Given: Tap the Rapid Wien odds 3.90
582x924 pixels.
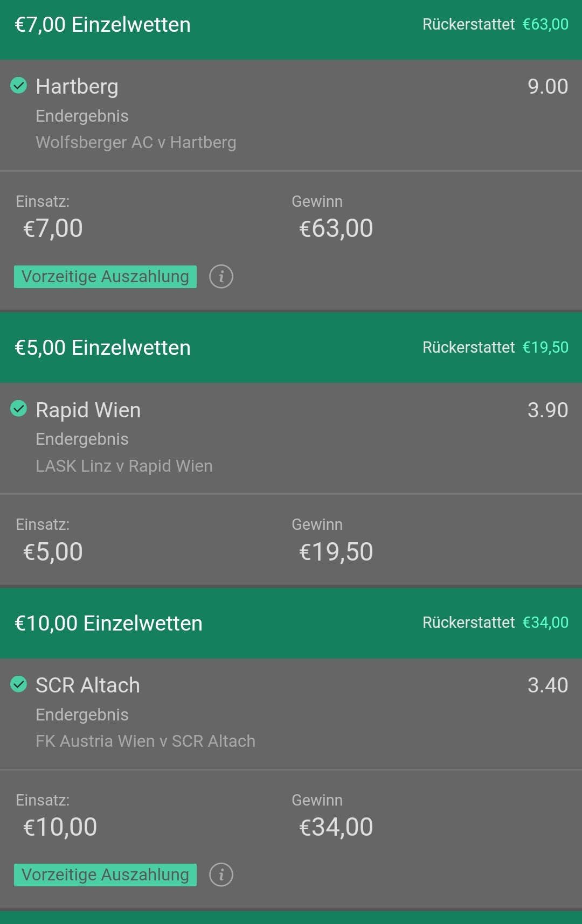Looking at the screenshot, I should 548,410.
